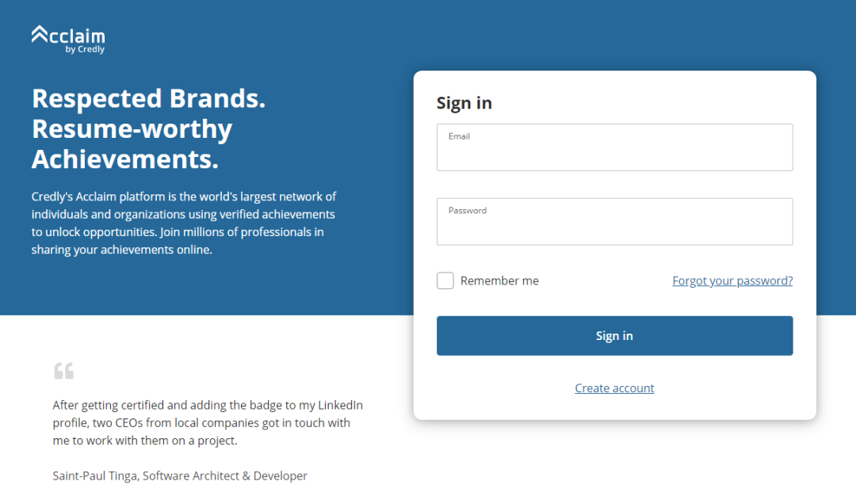
Task: Follow the Create account link
Action: (x=614, y=388)
